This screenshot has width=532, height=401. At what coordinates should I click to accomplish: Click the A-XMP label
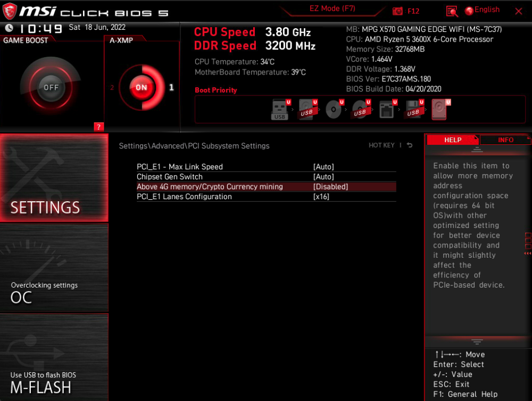click(x=121, y=40)
